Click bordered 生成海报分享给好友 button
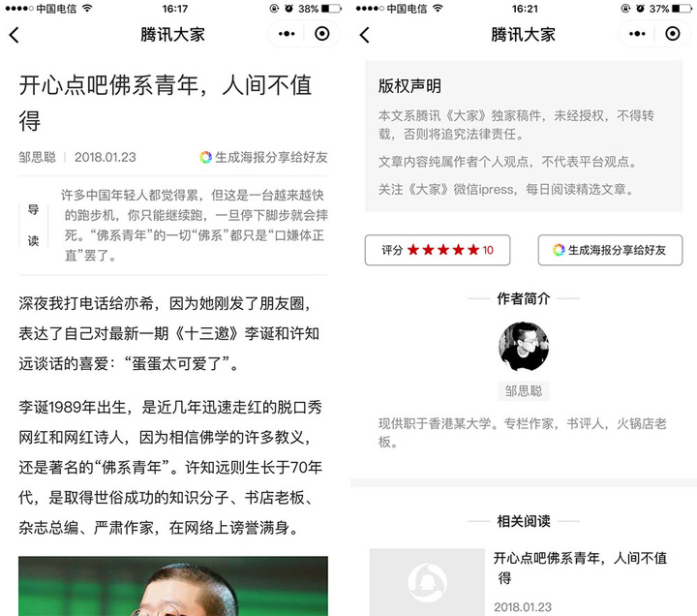697x616 pixels. [x=610, y=250]
